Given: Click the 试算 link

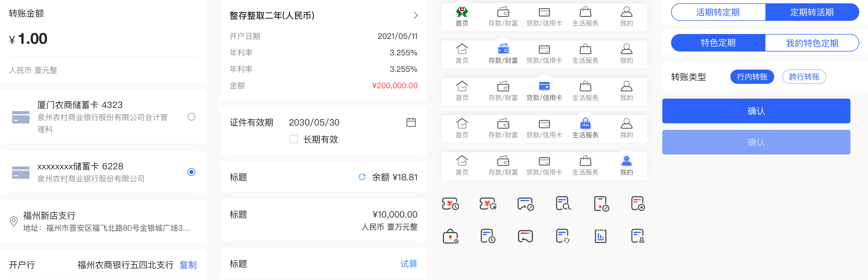Looking at the screenshot, I should click(409, 264).
